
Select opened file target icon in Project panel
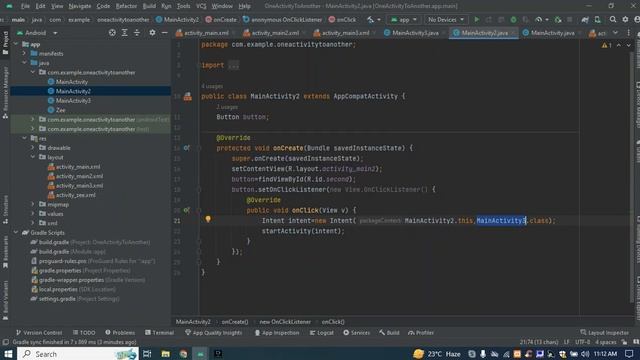(x=112, y=33)
